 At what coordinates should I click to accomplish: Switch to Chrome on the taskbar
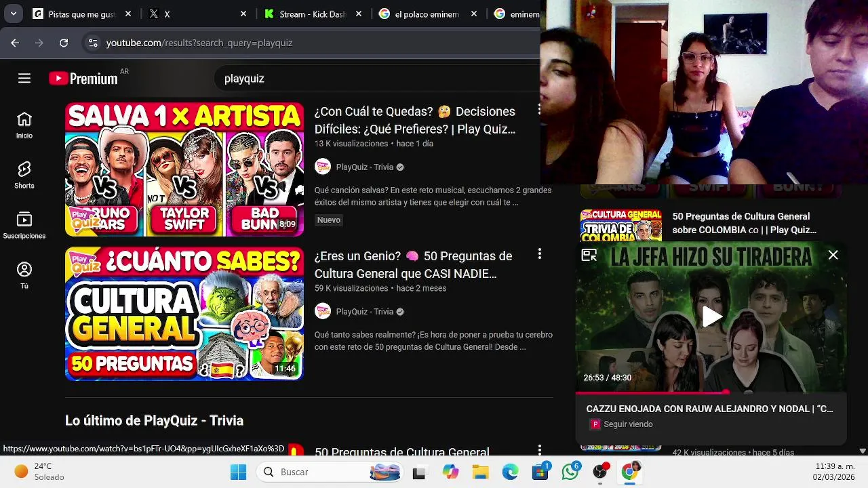click(630, 472)
